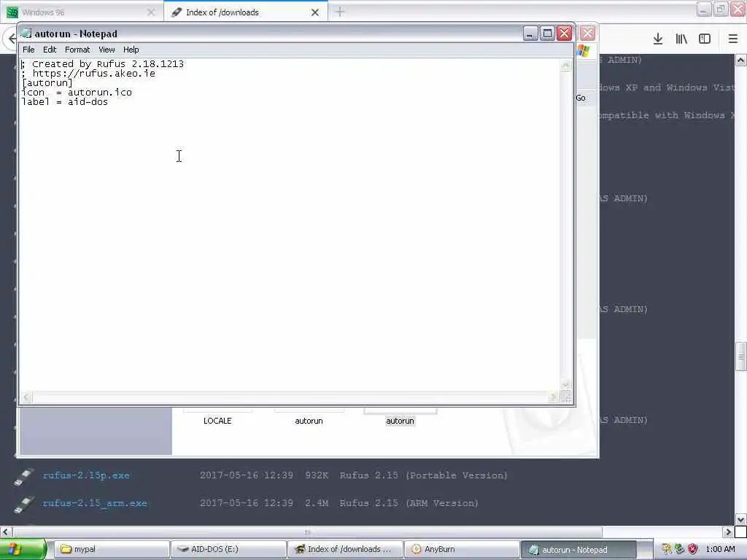Close the autorun Notepad window

click(x=565, y=34)
